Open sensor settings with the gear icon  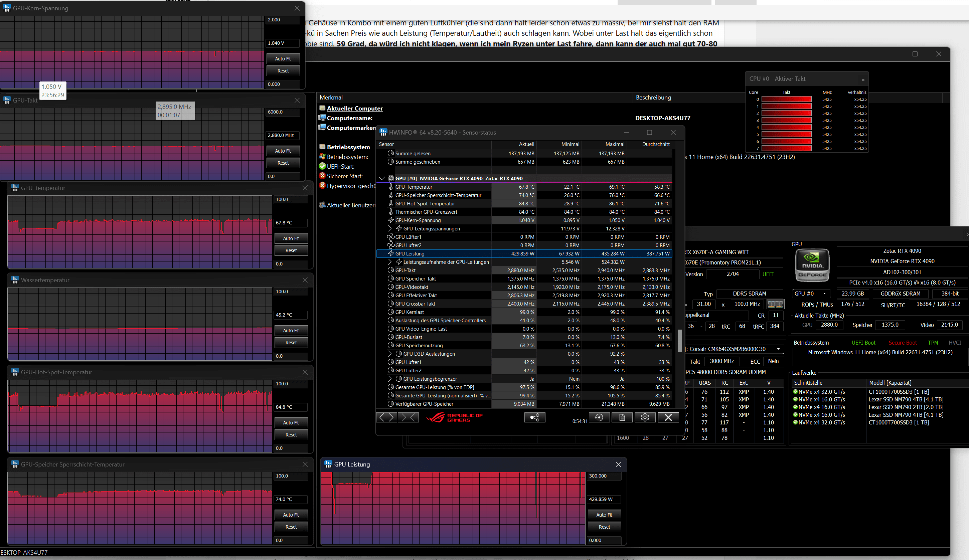click(645, 417)
